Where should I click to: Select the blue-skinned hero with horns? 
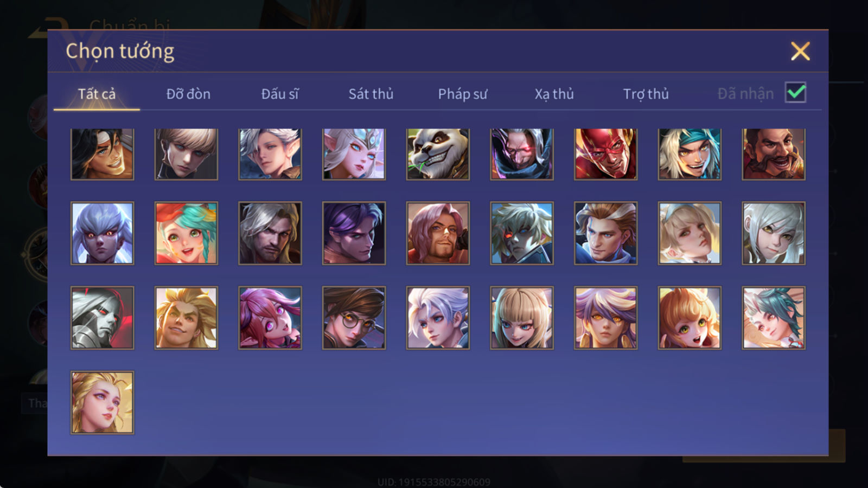[102, 233]
